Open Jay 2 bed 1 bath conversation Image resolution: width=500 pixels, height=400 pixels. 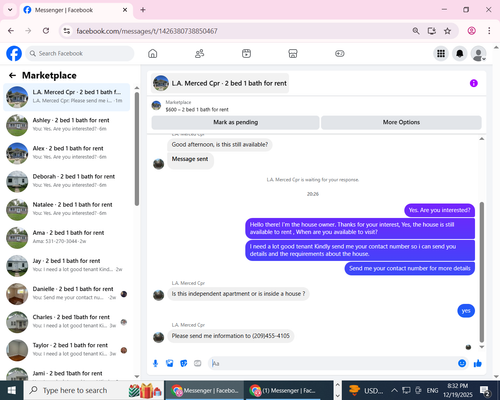click(67, 265)
